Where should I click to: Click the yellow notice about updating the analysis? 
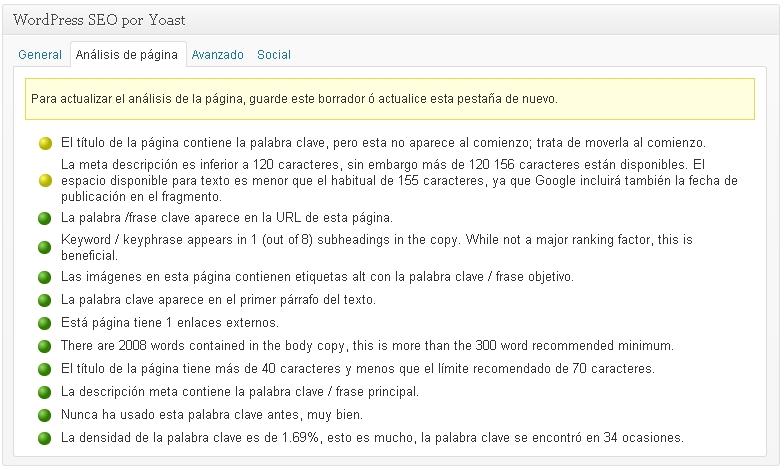390,99
